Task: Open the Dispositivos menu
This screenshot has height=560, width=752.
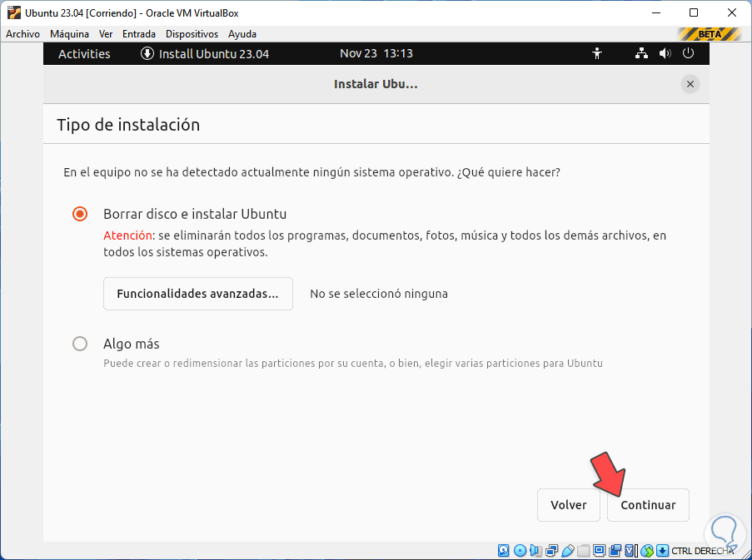Action: [192, 34]
